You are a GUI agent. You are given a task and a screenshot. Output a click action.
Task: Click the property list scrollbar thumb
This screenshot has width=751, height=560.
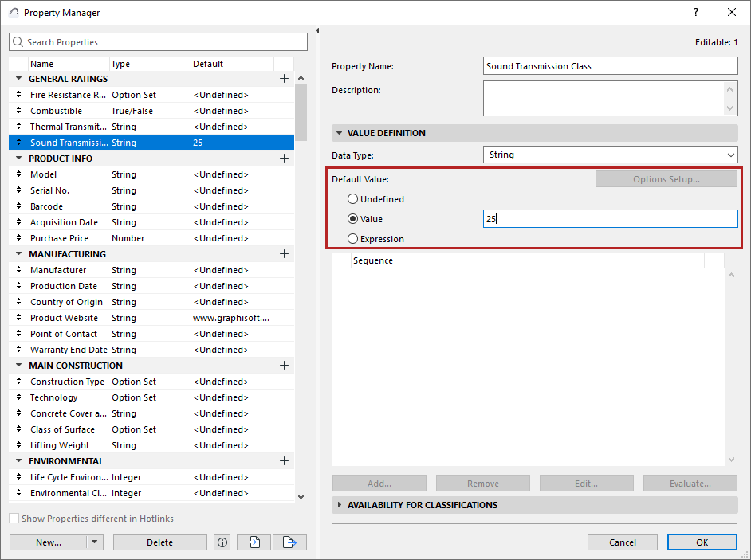coord(301,112)
